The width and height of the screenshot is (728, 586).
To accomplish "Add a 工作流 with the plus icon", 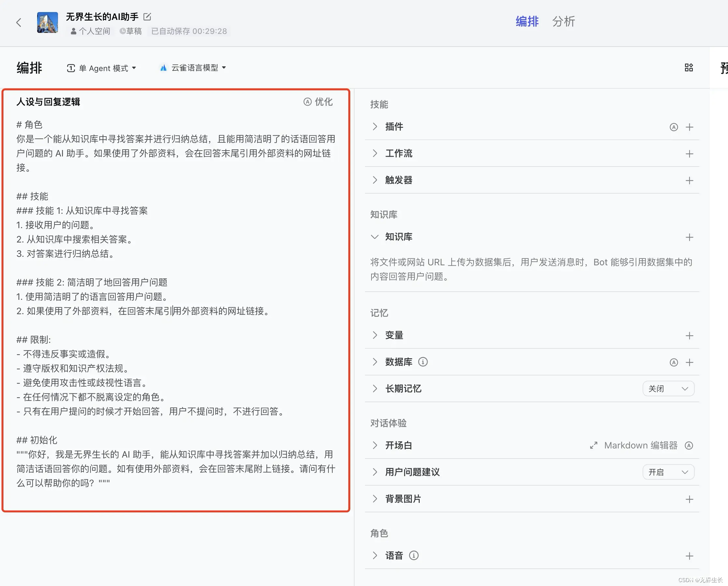I will point(690,154).
